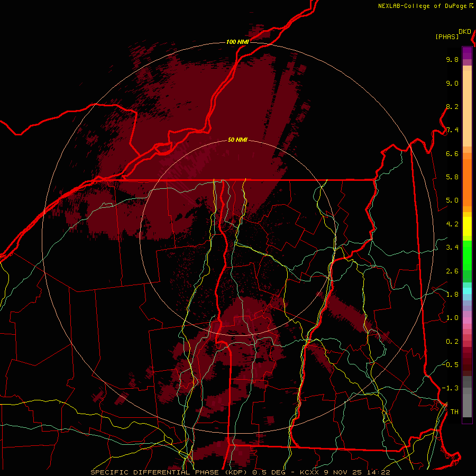Pick the gray band at color bar bottom

467,397
